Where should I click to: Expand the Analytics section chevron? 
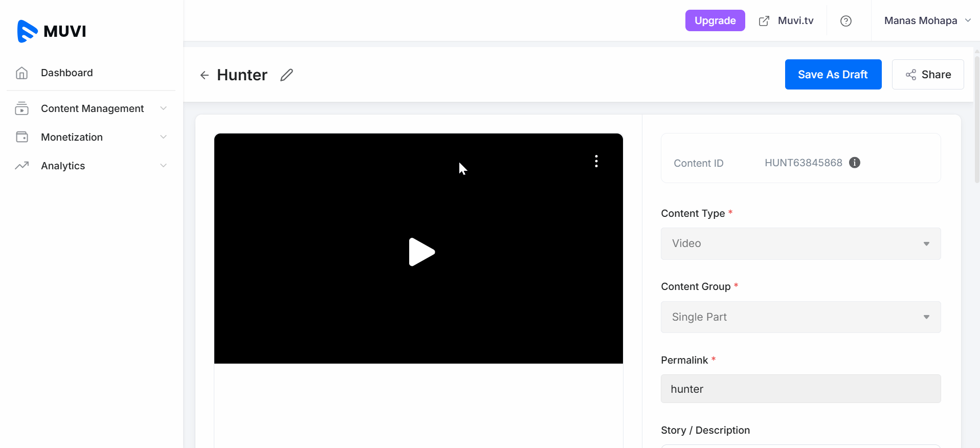click(x=163, y=166)
